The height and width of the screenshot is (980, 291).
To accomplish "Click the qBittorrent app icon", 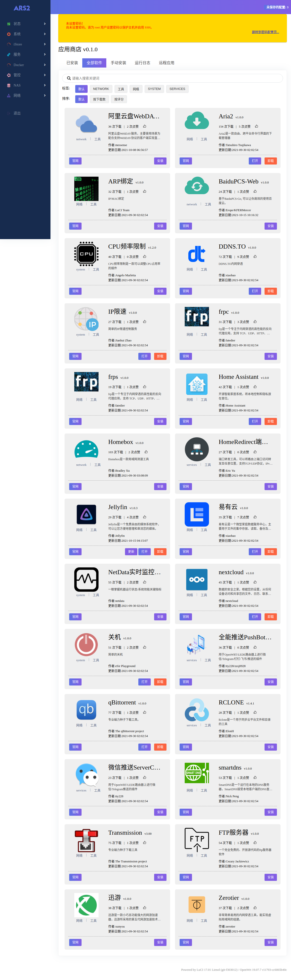I will [86, 710].
